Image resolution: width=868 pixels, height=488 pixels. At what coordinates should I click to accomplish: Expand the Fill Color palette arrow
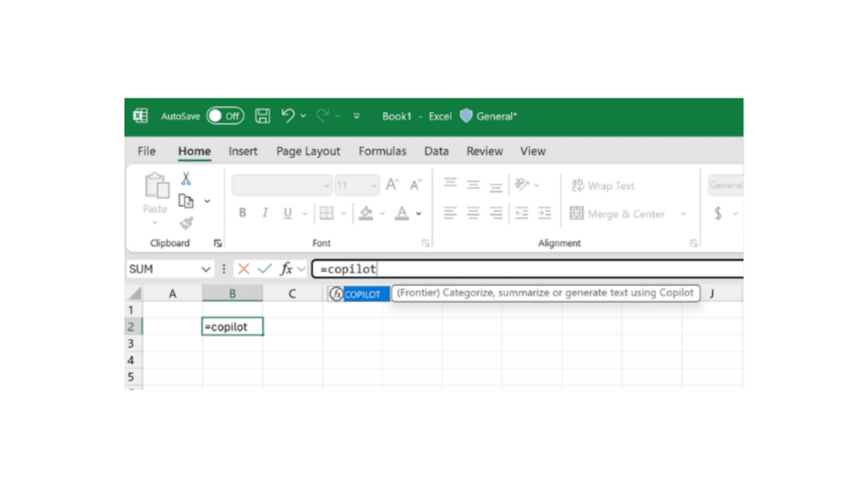click(382, 213)
